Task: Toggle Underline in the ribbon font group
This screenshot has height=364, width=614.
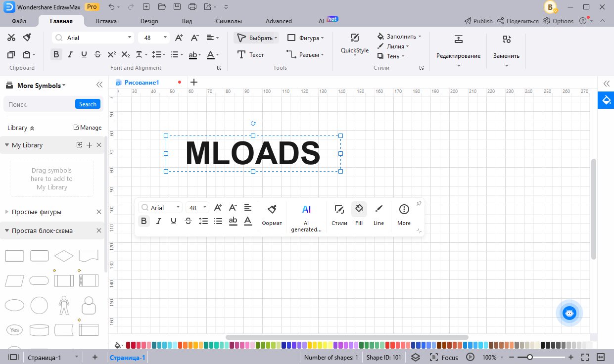Action: coord(84,54)
